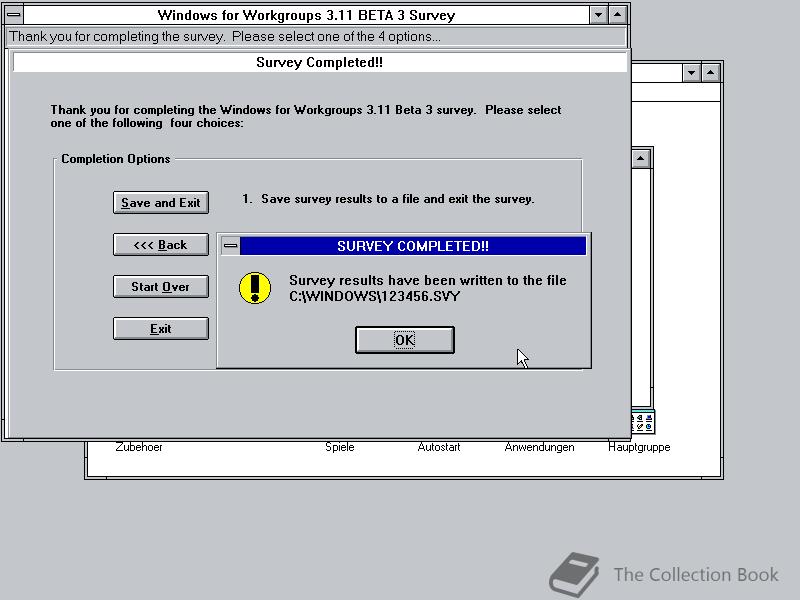Click the file path C:\WINDOWS\123456.SVY text
The height and width of the screenshot is (600, 800).
click(374, 296)
